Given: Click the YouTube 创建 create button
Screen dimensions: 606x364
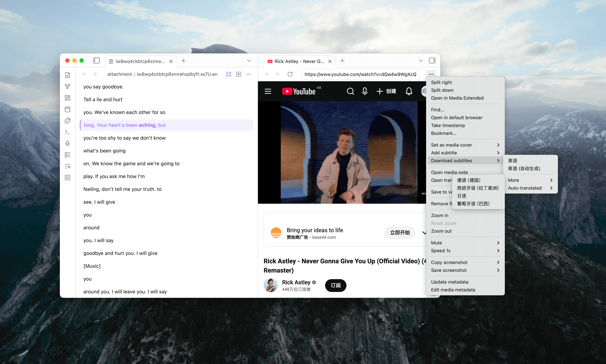Looking at the screenshot, I should point(386,91).
